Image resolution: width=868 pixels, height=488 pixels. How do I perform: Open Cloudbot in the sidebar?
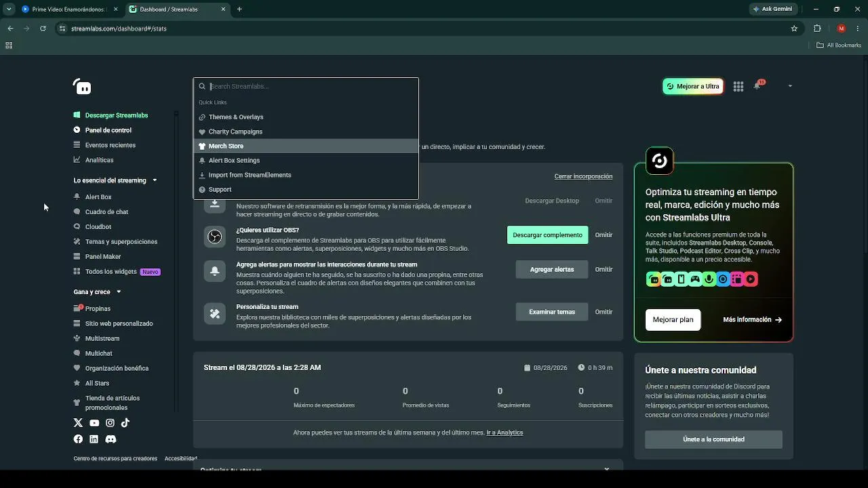coord(98,226)
